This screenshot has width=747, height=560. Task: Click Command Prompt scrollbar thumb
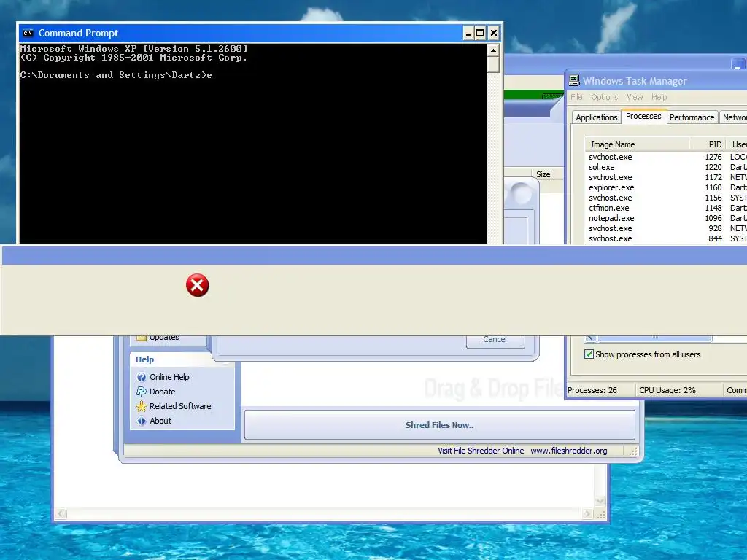pos(494,64)
